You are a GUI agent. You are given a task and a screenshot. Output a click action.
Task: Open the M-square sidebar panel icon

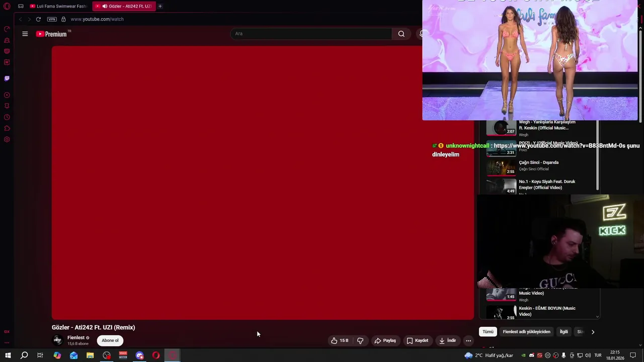pos(7,62)
